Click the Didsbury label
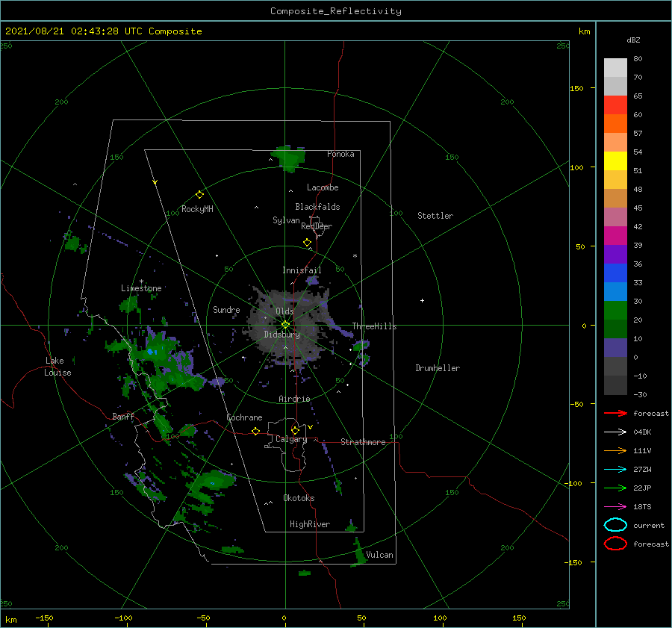This screenshot has height=628, width=672. (281, 335)
